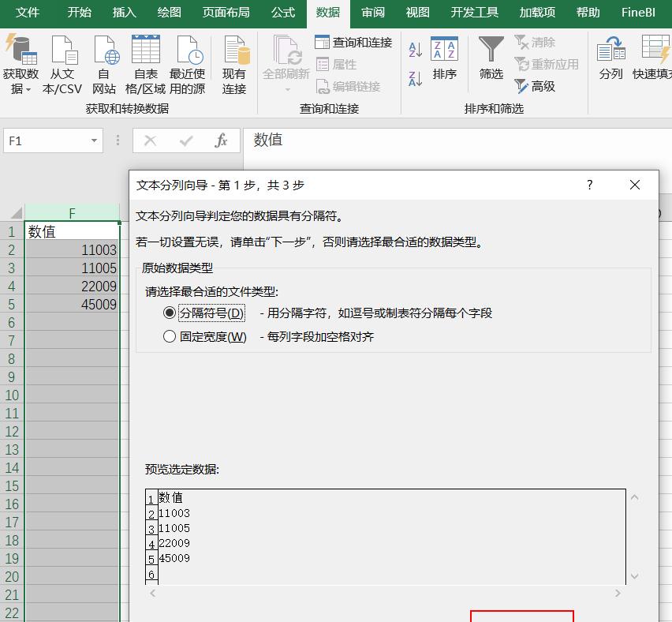Close the Text to Columns wizard dialog
Image resolution: width=672 pixels, height=622 pixels.
click(x=635, y=185)
